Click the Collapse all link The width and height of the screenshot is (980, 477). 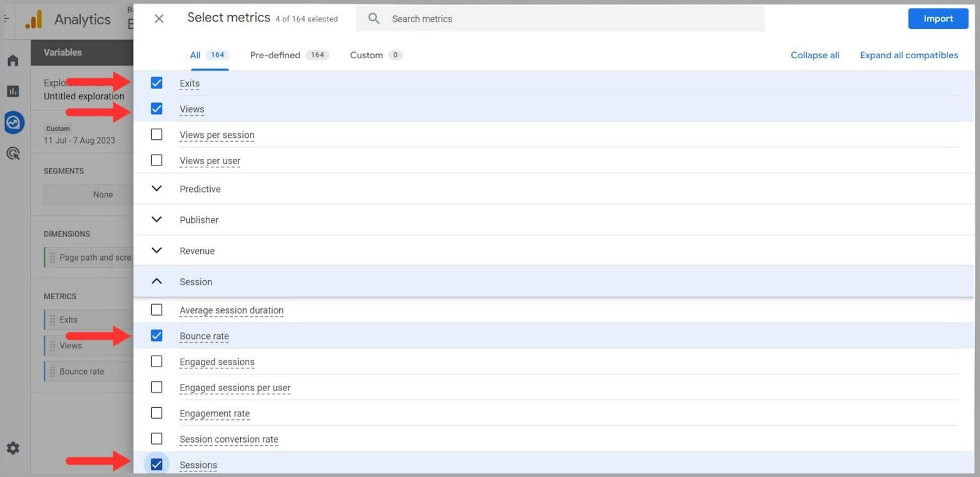pyautogui.click(x=815, y=55)
